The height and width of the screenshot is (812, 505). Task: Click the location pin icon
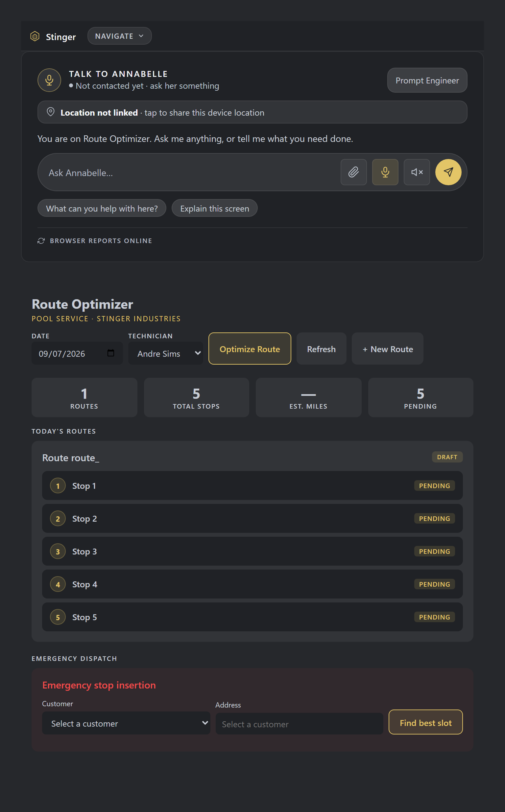click(x=50, y=112)
